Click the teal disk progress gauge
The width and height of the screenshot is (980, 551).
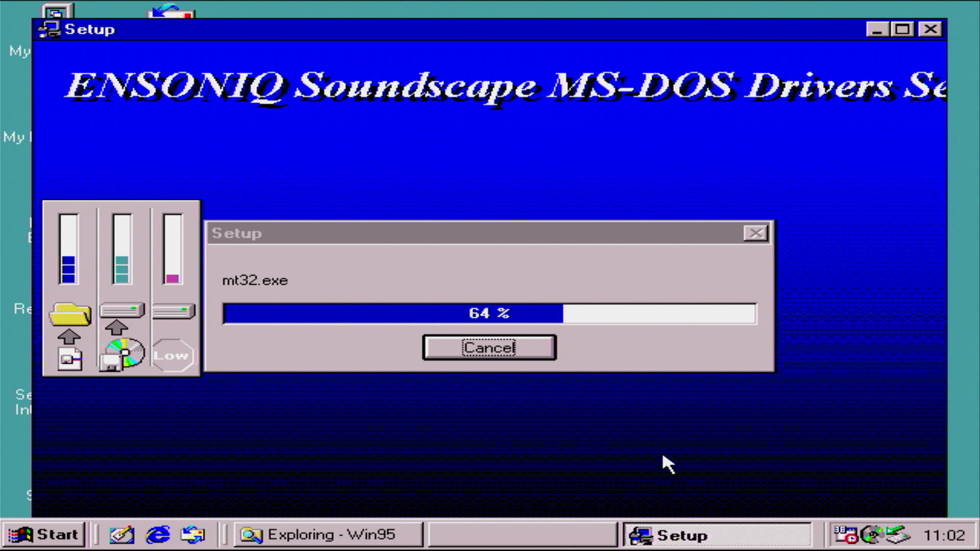[121, 249]
